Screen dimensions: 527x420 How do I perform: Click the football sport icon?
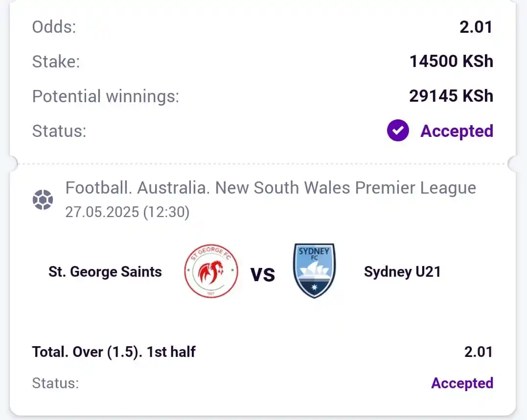click(x=43, y=200)
